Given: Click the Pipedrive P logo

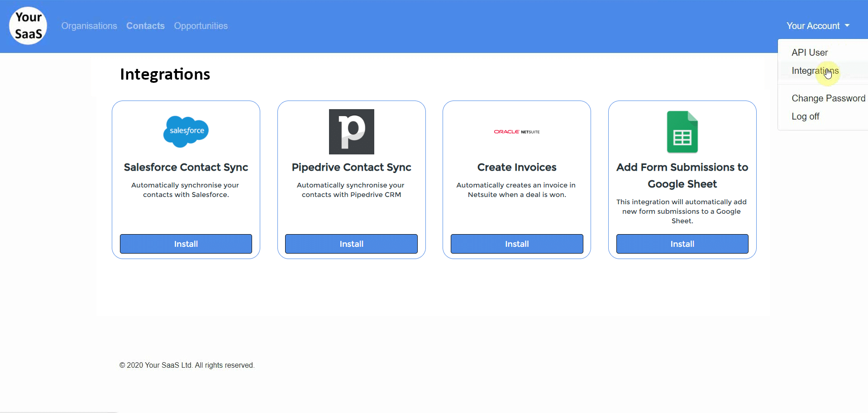Looking at the screenshot, I should [x=352, y=132].
